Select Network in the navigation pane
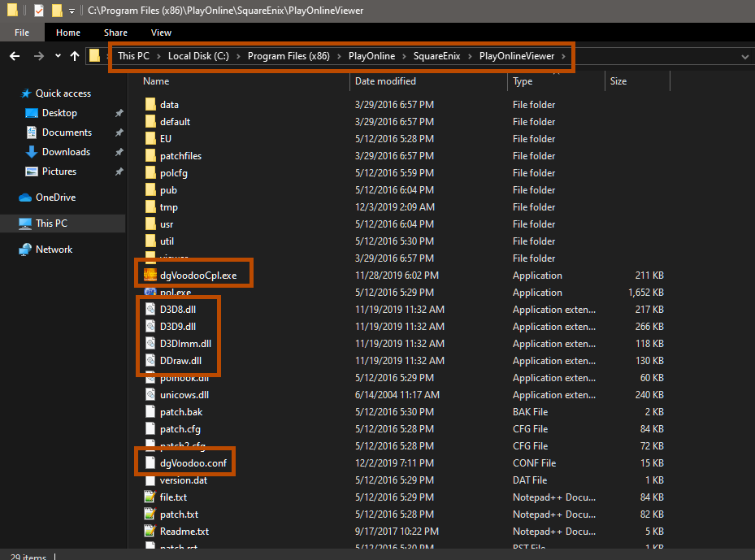 [x=54, y=250]
